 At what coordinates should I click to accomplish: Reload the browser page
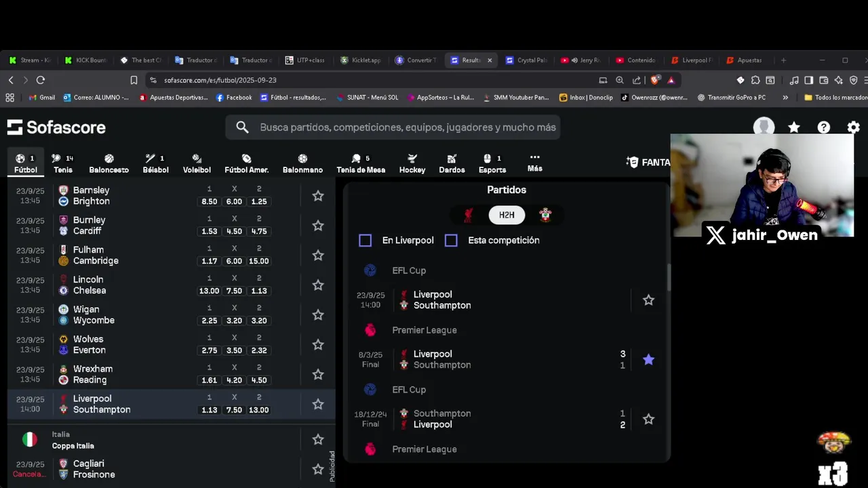click(x=41, y=80)
